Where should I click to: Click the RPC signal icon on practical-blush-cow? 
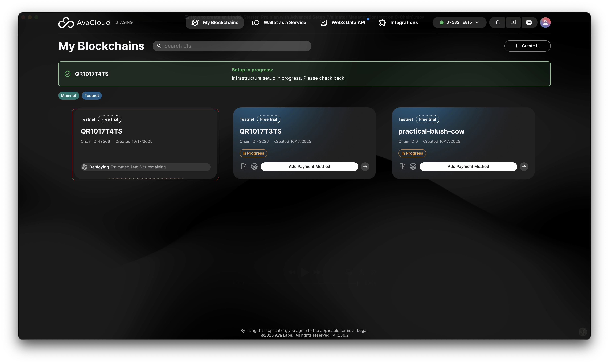pyautogui.click(x=413, y=167)
